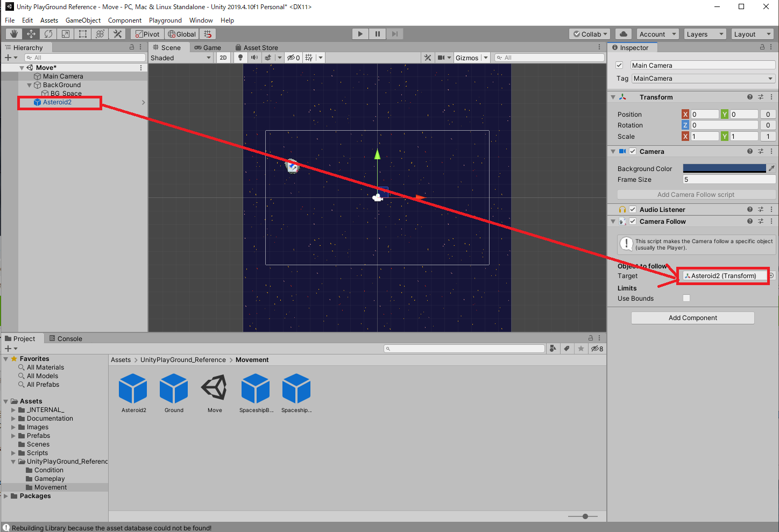Open the cloud Services icon
Viewport: 779px width, 532px height.
(x=624, y=34)
